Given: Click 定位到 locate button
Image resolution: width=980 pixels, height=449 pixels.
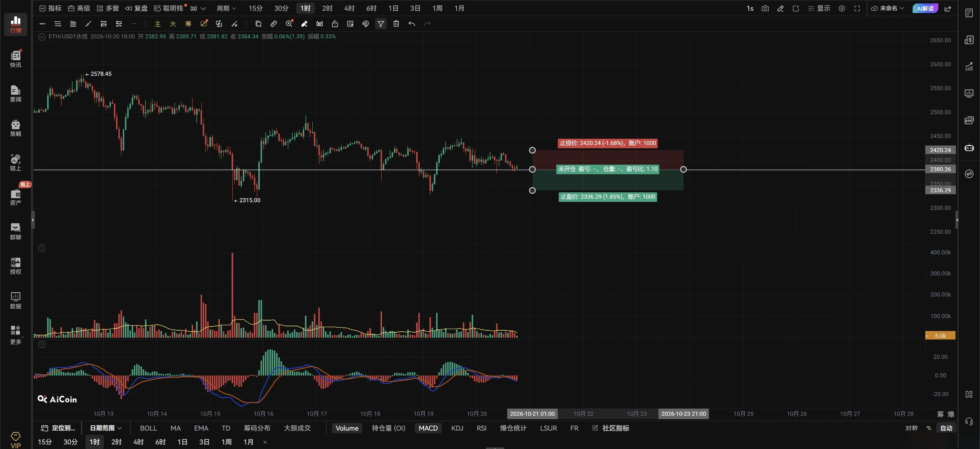Looking at the screenshot, I should [x=58, y=428].
